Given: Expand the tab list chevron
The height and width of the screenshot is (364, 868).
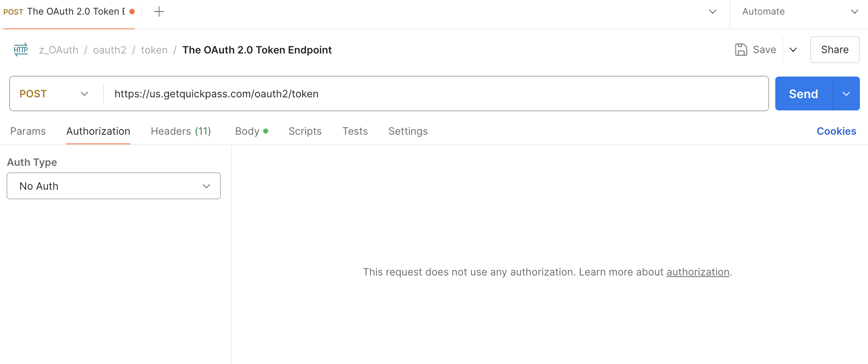Looking at the screenshot, I should pyautogui.click(x=713, y=12).
